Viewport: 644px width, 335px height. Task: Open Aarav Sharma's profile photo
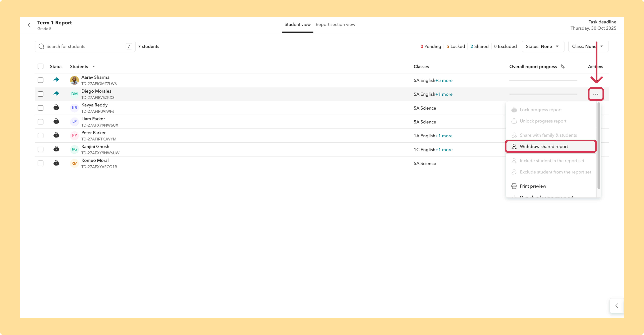tap(75, 80)
